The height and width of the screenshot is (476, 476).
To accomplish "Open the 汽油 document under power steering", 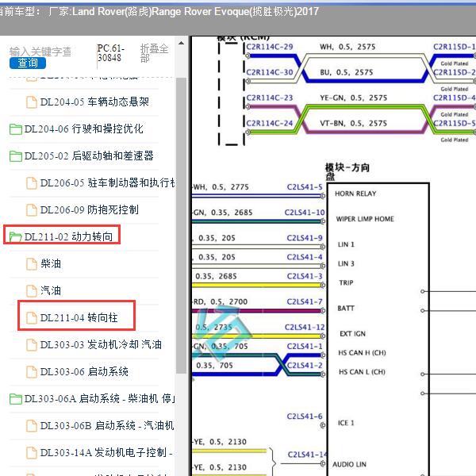I will tap(51, 290).
